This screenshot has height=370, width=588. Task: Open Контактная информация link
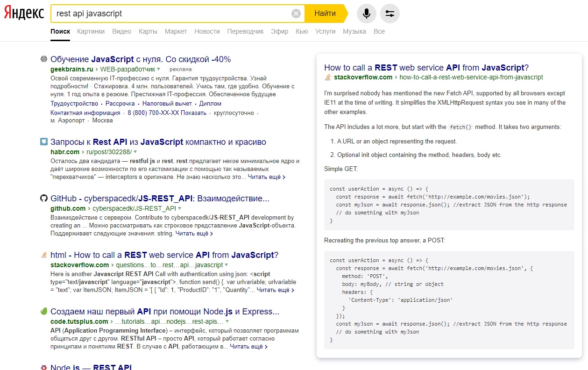(x=85, y=113)
